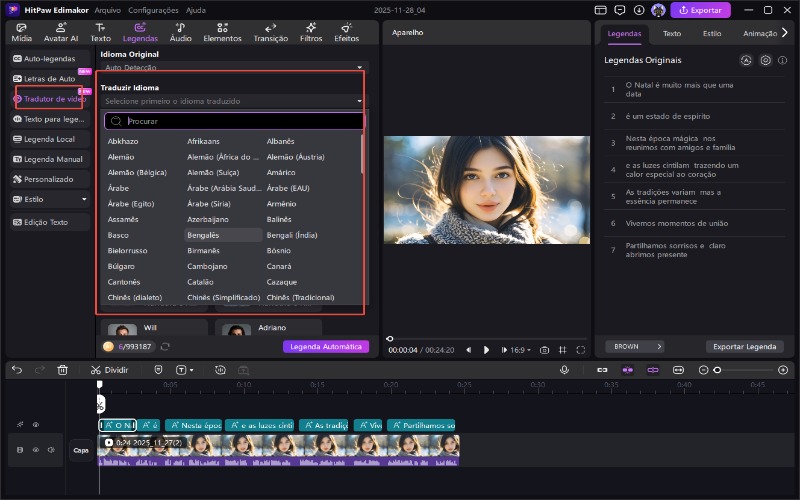
Task: Click the Legenda Automática button
Action: [325, 346]
